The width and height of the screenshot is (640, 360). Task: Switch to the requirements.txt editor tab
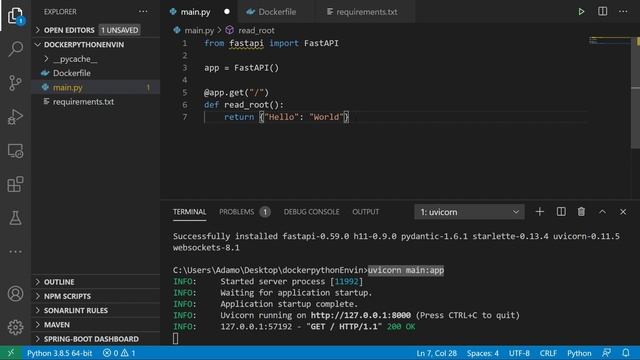pyautogui.click(x=367, y=12)
